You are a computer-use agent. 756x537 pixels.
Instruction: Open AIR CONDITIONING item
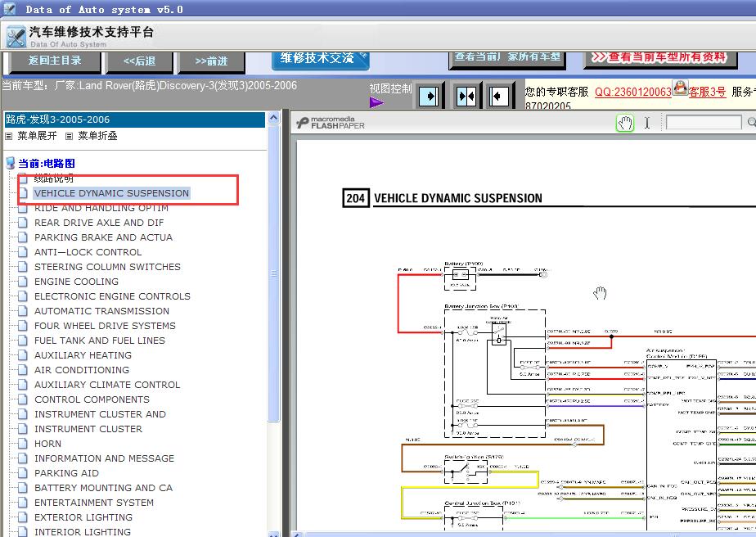tap(82, 370)
